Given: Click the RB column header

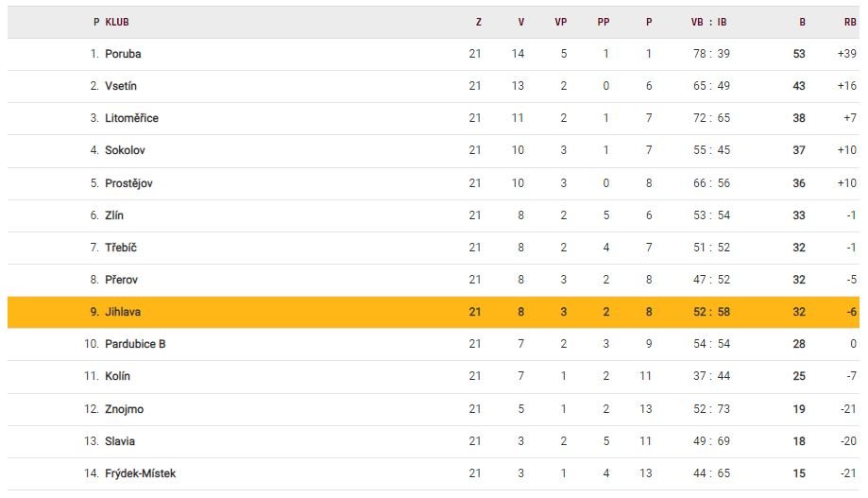Looking at the screenshot, I should (x=850, y=22).
